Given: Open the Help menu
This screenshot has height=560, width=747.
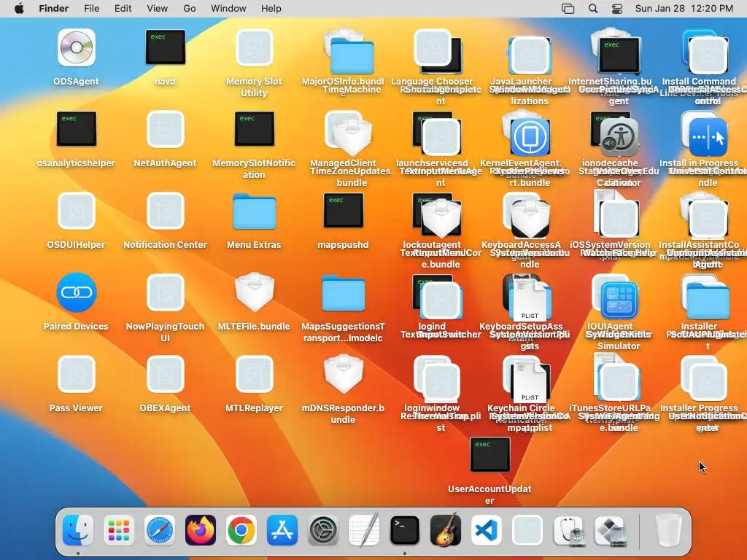Looking at the screenshot, I should tap(271, 9).
